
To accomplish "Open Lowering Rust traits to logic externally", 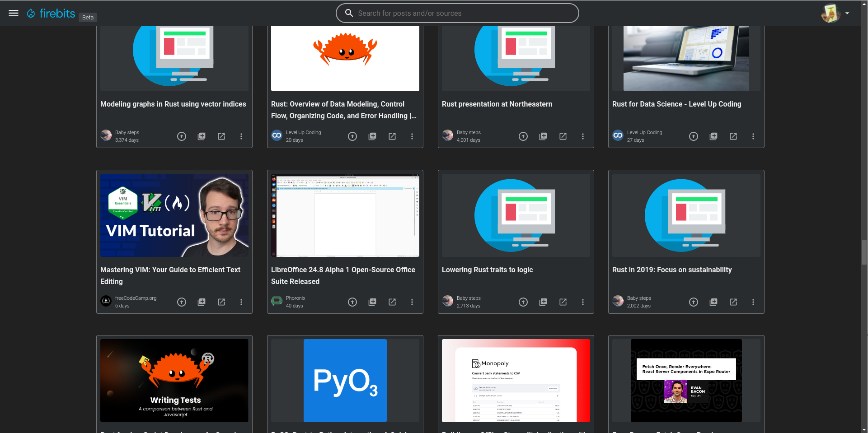I will tap(563, 302).
